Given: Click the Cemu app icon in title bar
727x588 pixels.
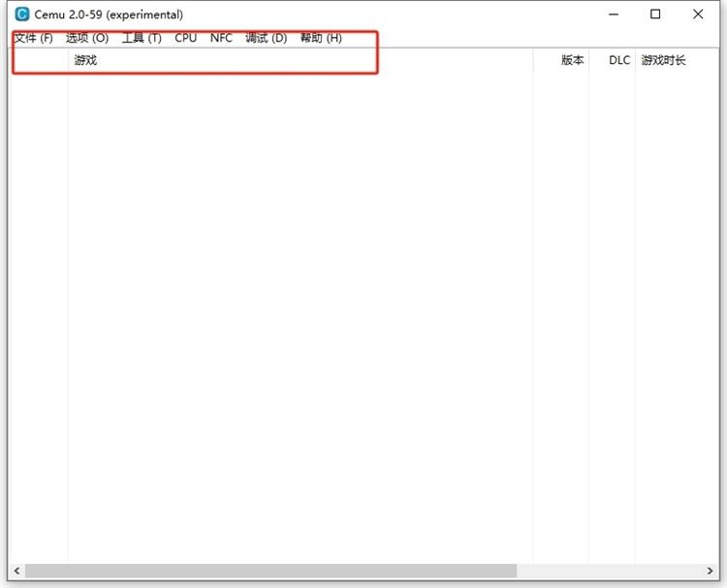Looking at the screenshot, I should [21, 15].
